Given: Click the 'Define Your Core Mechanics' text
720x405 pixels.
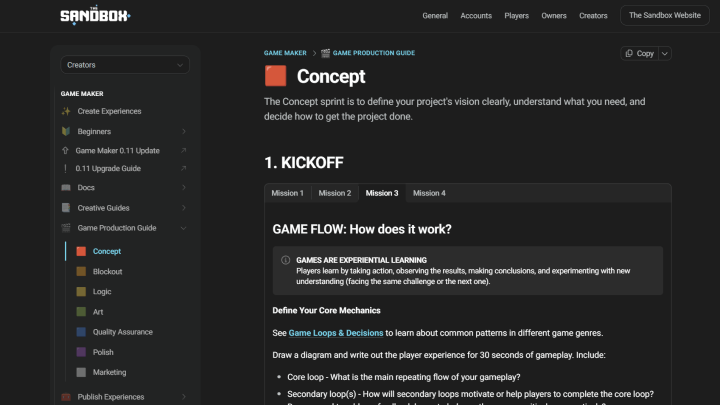Looking at the screenshot, I should pos(326,311).
